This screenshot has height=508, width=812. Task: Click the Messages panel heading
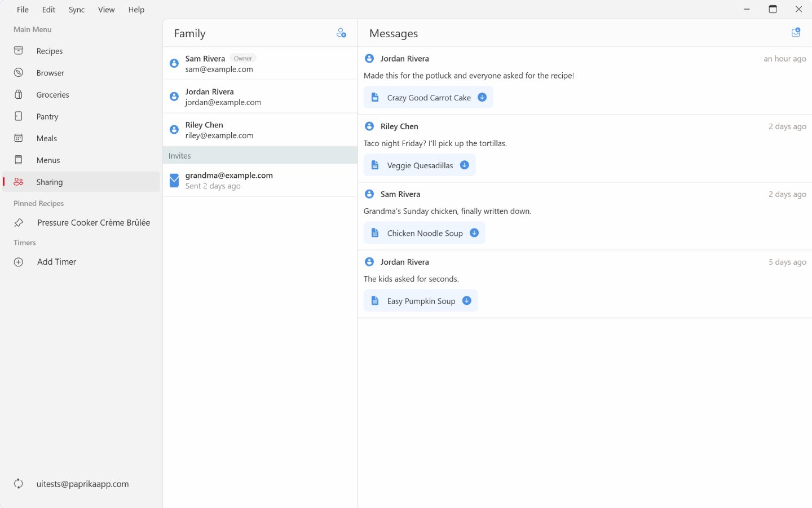pyautogui.click(x=394, y=33)
